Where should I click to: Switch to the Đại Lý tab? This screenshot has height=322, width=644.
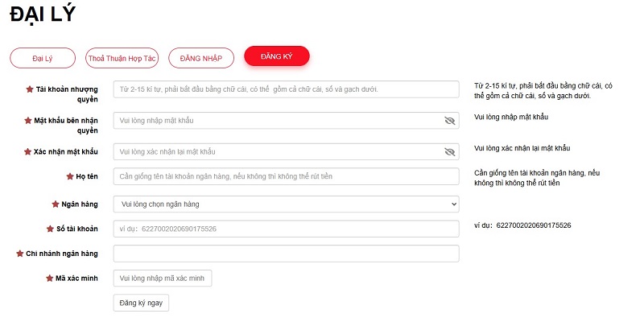click(43, 58)
